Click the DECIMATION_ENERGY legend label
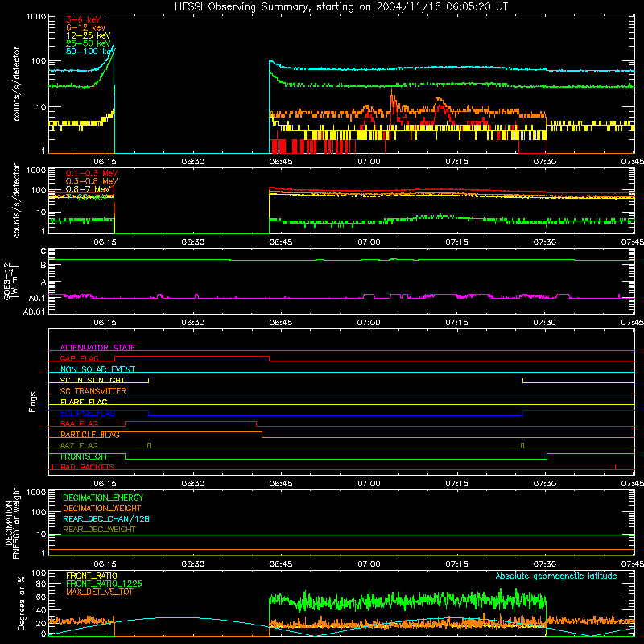Screen dimensions: 644x644 pos(103,497)
